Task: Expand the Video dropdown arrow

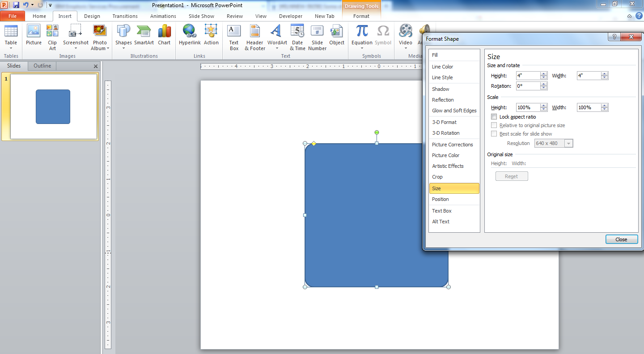Action: tap(406, 48)
